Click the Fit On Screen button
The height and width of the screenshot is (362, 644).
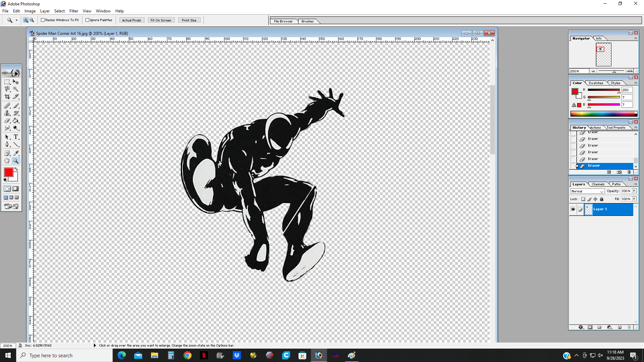161,20
